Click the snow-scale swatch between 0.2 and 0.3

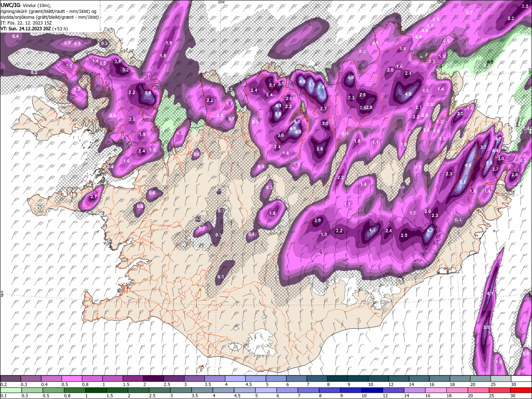[10, 378]
